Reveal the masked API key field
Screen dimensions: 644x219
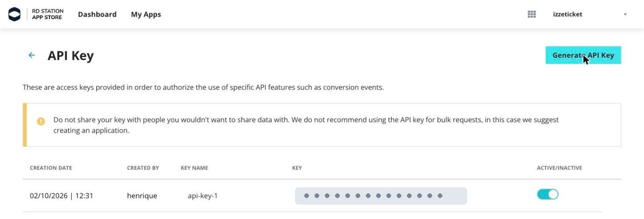tap(381, 196)
